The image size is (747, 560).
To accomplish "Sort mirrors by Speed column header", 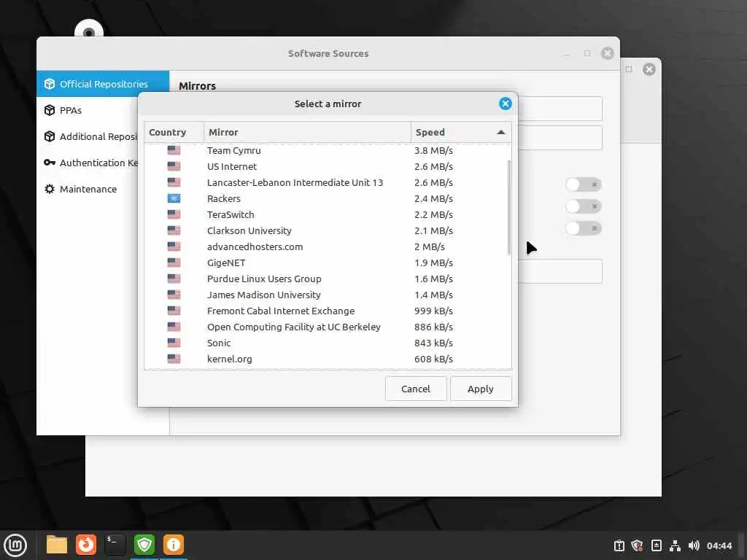I will pos(461,132).
